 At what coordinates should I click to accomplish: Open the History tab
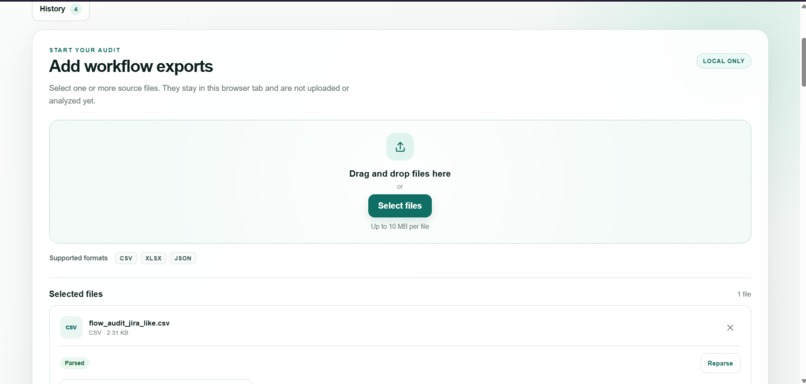pos(61,10)
